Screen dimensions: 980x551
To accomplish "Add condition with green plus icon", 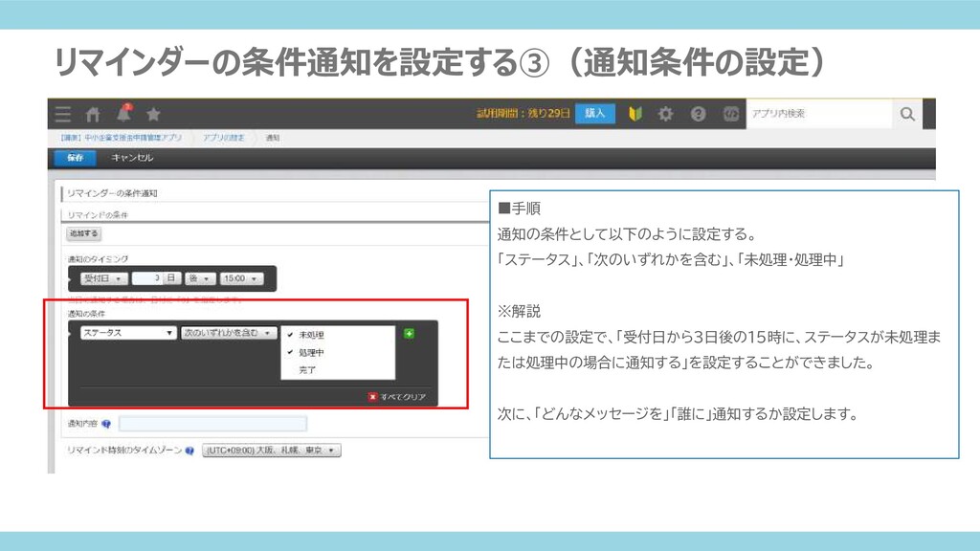I will click(x=410, y=334).
